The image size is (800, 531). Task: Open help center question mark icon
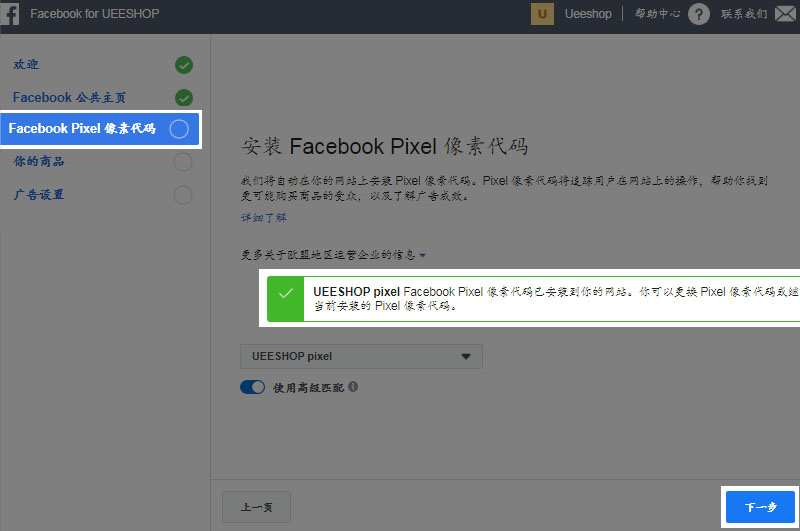[698, 14]
